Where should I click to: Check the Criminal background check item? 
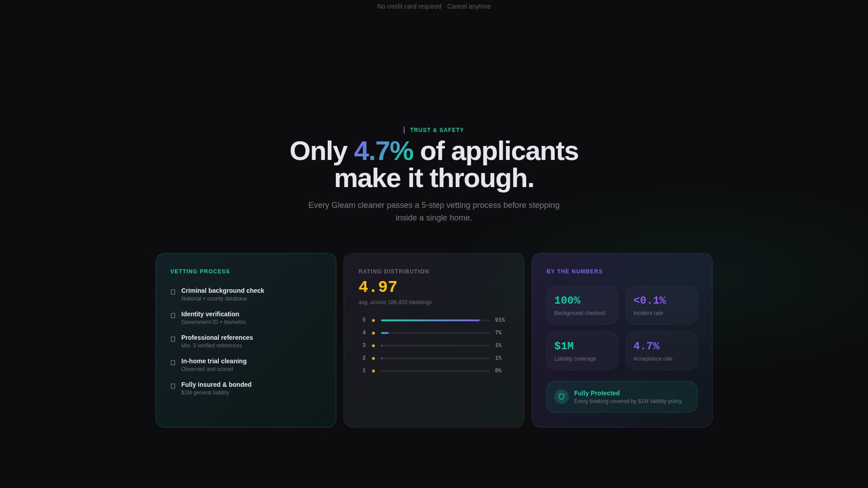(x=172, y=292)
